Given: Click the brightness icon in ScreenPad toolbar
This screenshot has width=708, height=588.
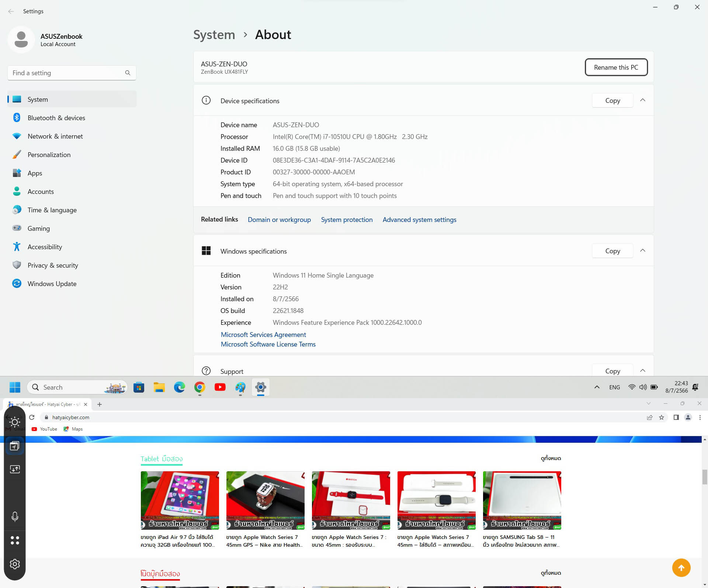Looking at the screenshot, I should pos(15,422).
